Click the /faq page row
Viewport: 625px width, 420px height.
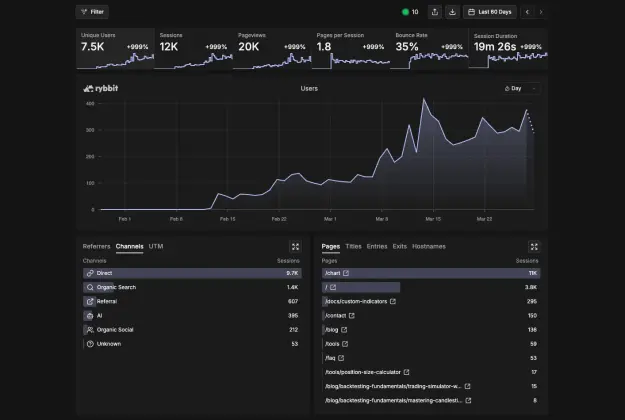coord(431,358)
